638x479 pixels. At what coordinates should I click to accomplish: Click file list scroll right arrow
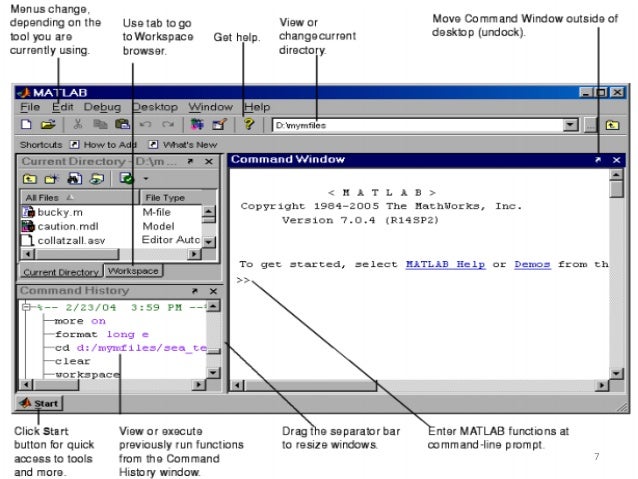pyautogui.click(x=194, y=254)
